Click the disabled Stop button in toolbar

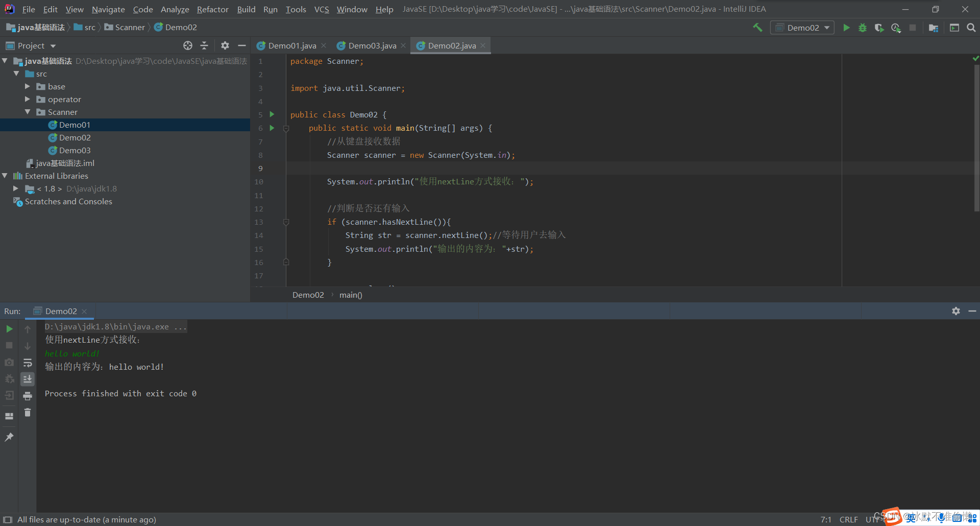(x=913, y=28)
